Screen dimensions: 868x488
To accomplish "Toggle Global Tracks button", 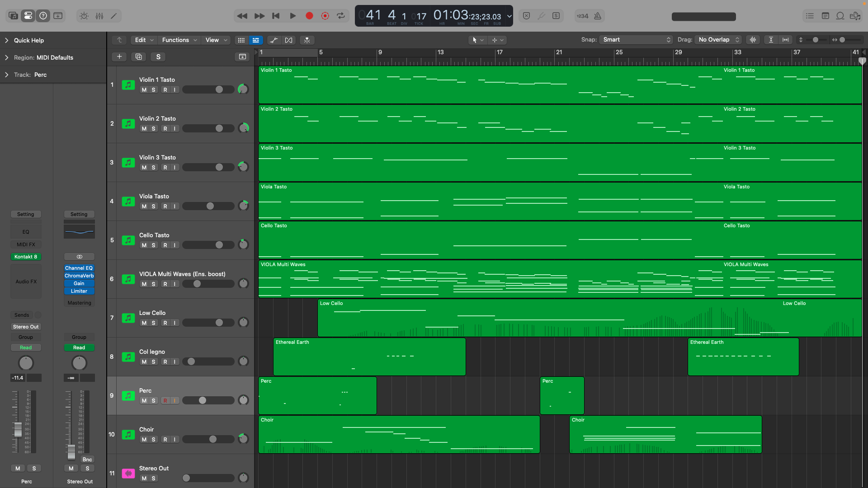I will point(242,56).
